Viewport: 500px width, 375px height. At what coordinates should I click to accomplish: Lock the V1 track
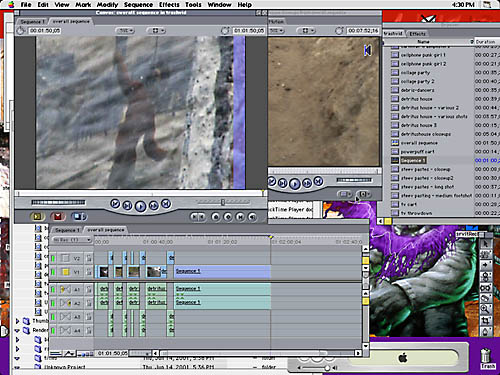click(89, 272)
